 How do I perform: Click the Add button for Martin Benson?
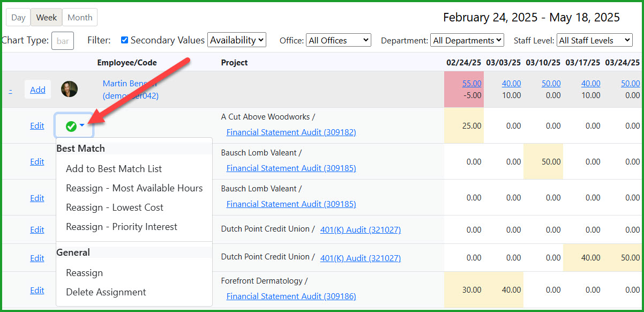tap(38, 90)
